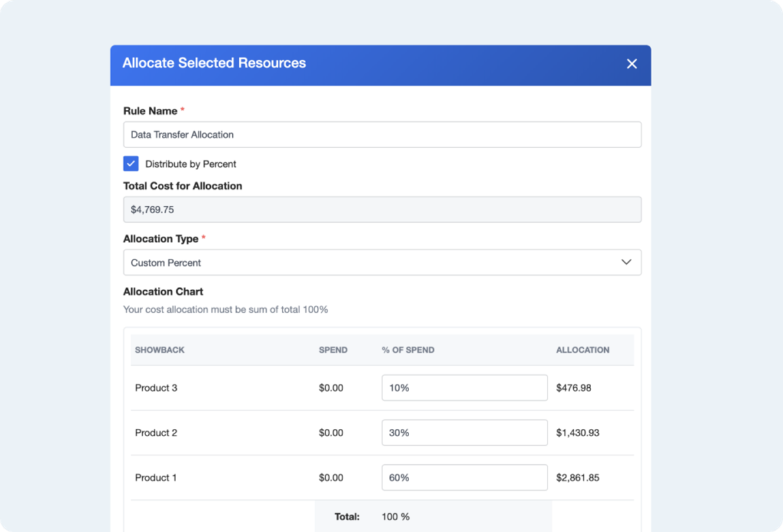
Task: Click the Total: label
Action: click(347, 517)
